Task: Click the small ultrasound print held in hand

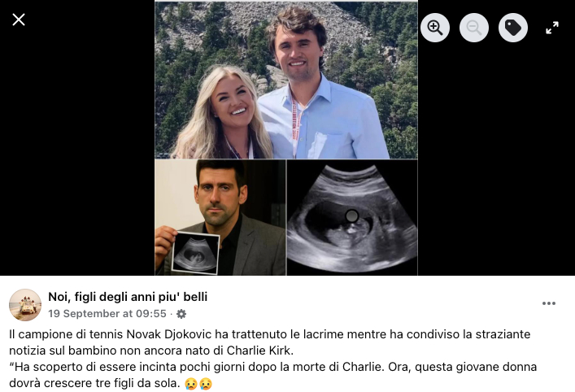Action: tap(195, 253)
